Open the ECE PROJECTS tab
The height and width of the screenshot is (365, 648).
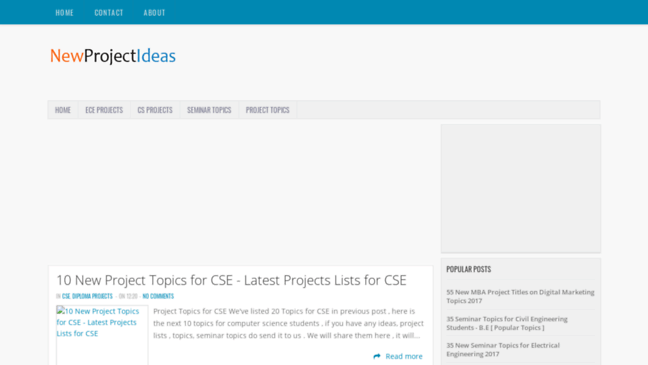[104, 110]
